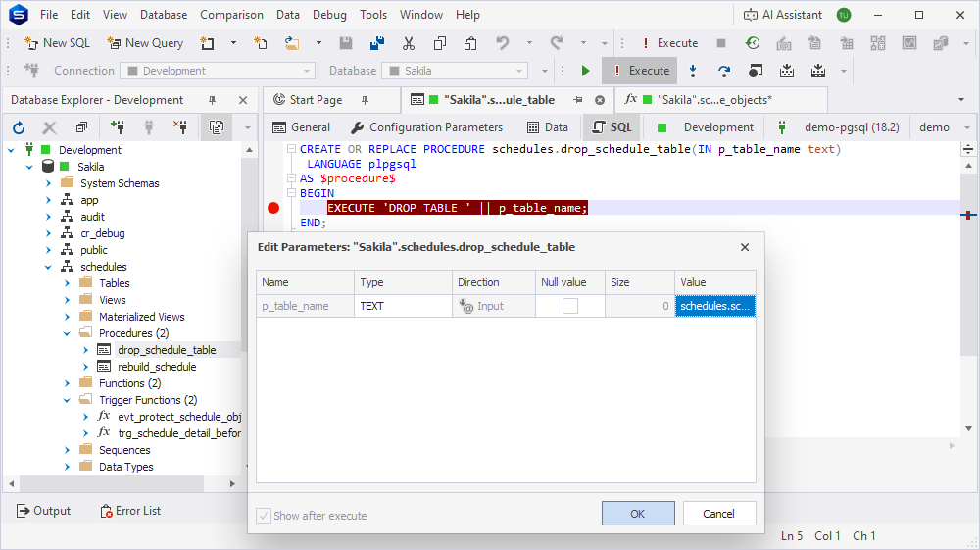
Task: Toggle the filter objects button in Database Explorer
Action: 217,127
